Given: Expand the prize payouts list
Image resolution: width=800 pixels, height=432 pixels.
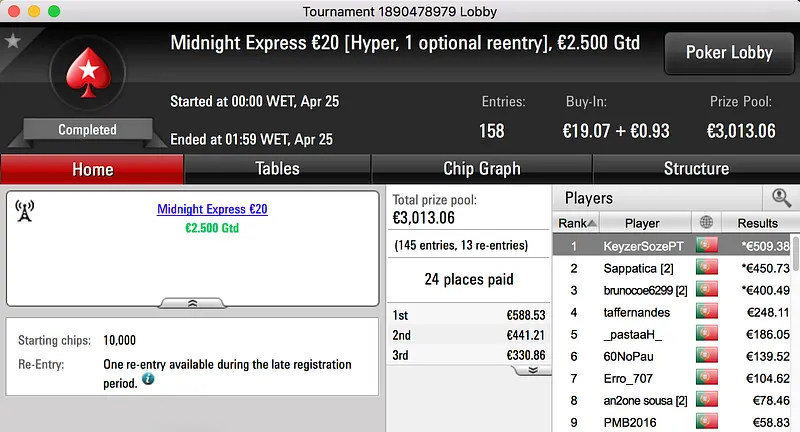Looking at the screenshot, I should pyautogui.click(x=532, y=369).
